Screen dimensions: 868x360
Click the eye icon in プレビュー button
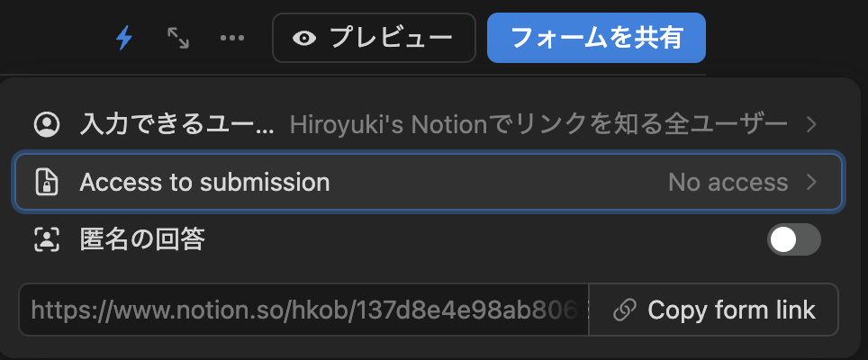tap(304, 38)
